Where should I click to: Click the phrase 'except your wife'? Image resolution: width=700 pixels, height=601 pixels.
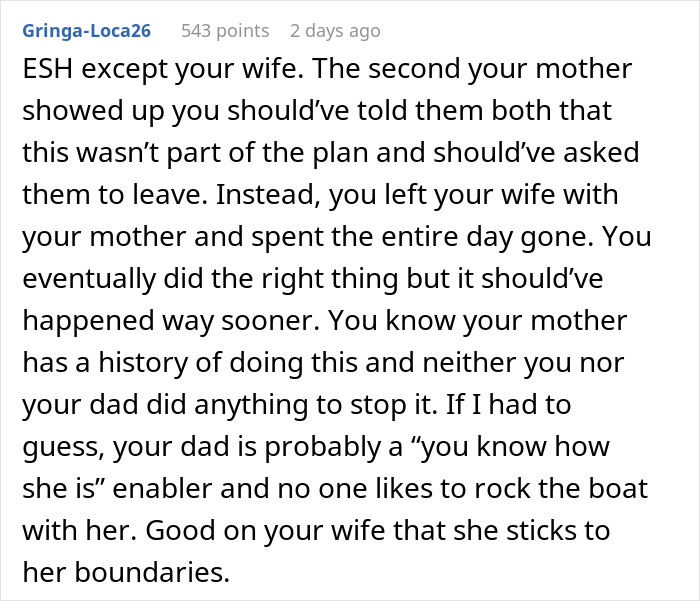[189, 70]
